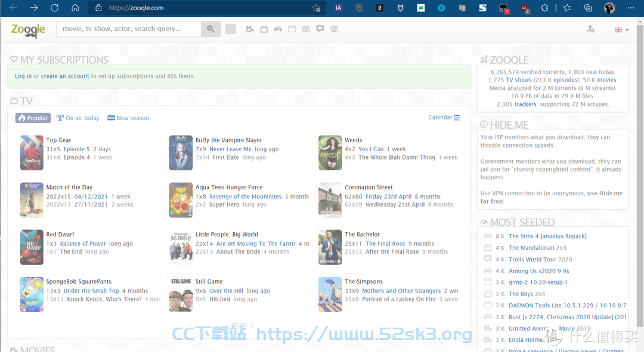The width and height of the screenshot is (644, 352).
Task: Open browser favorites list
Action: 567,8
